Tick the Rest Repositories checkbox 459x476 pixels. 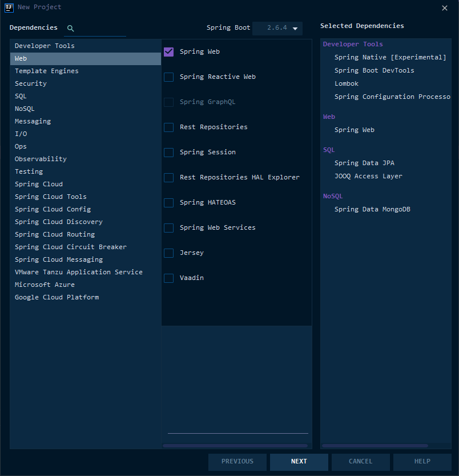[169, 127]
